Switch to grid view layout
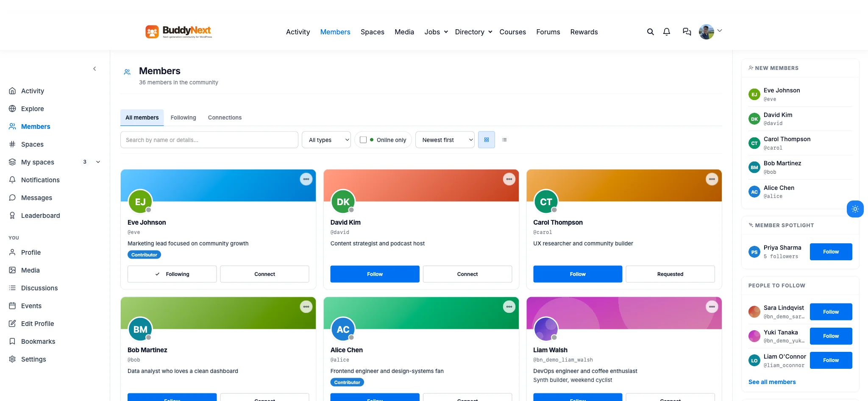This screenshot has height=401, width=868. pos(487,140)
